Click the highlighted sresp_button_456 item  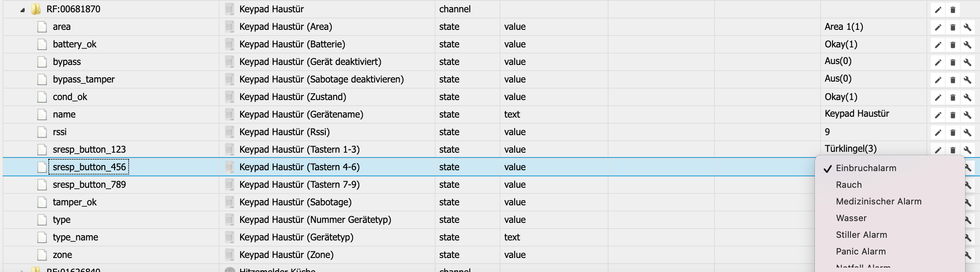(89, 167)
